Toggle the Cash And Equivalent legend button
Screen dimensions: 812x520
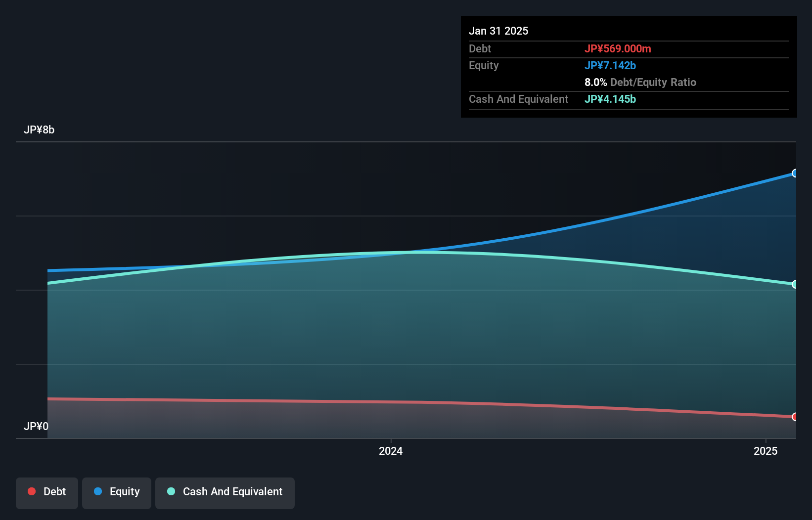[225, 493]
